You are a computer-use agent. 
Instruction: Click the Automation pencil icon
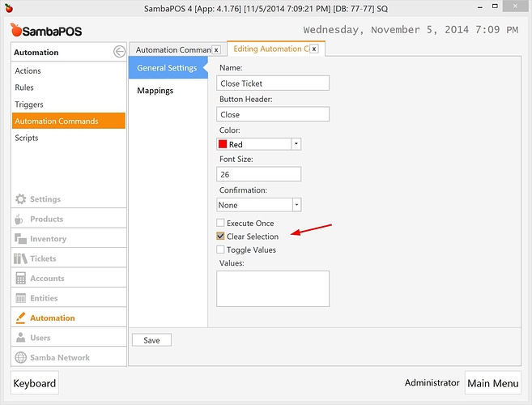[21, 318]
